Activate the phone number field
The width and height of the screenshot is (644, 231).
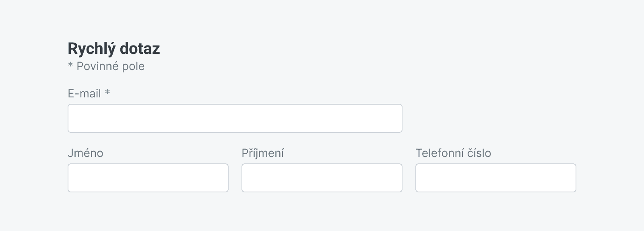coord(495,178)
